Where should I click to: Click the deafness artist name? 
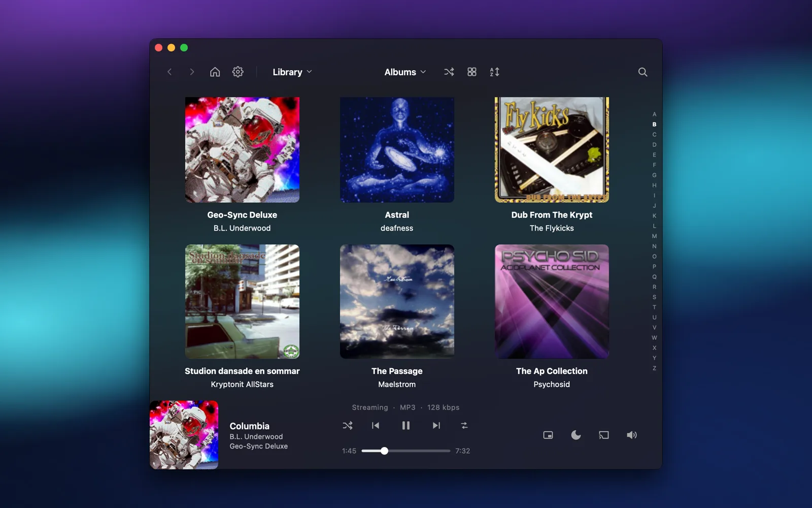pyautogui.click(x=397, y=228)
